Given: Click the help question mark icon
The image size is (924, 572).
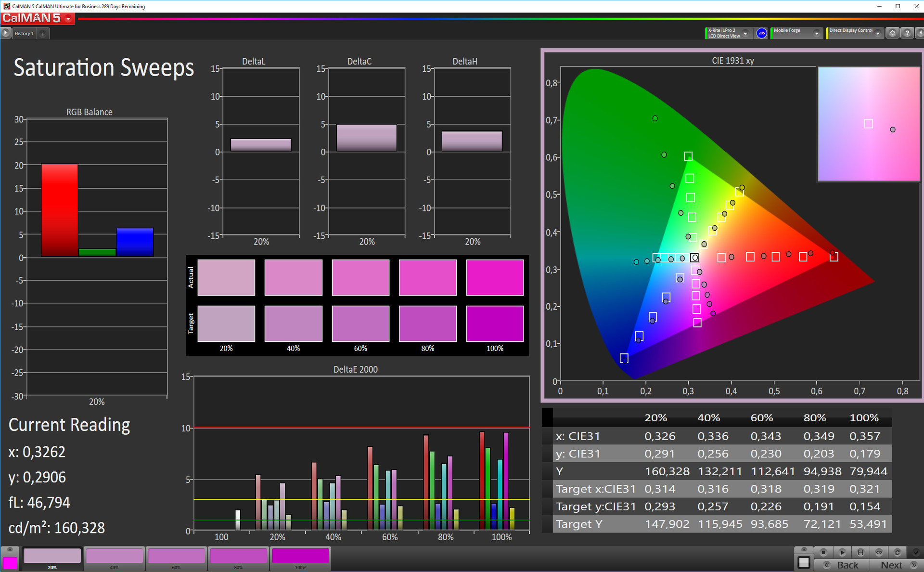Looking at the screenshot, I should [907, 33].
